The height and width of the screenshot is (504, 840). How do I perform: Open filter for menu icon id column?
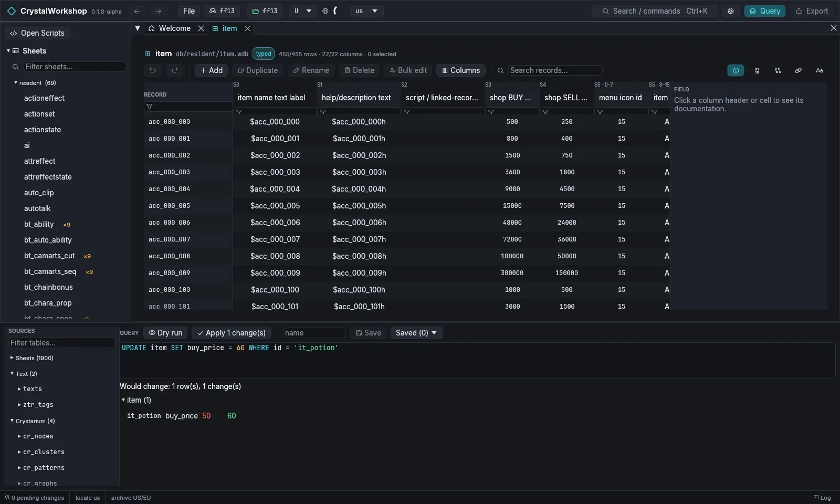point(600,112)
